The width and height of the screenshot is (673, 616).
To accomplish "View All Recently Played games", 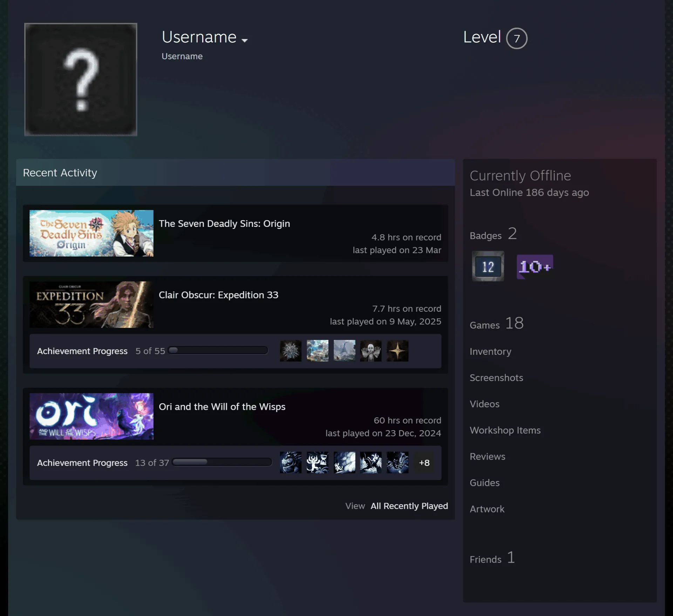I will pos(409,506).
